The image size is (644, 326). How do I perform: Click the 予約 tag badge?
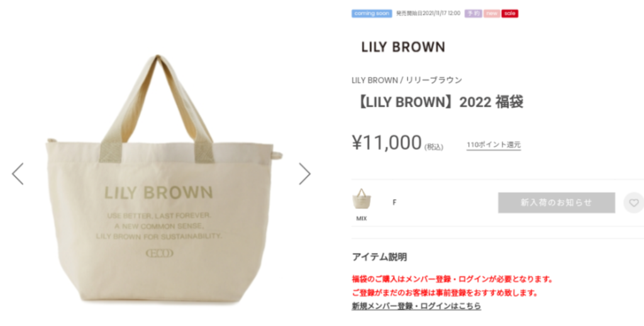click(x=473, y=14)
